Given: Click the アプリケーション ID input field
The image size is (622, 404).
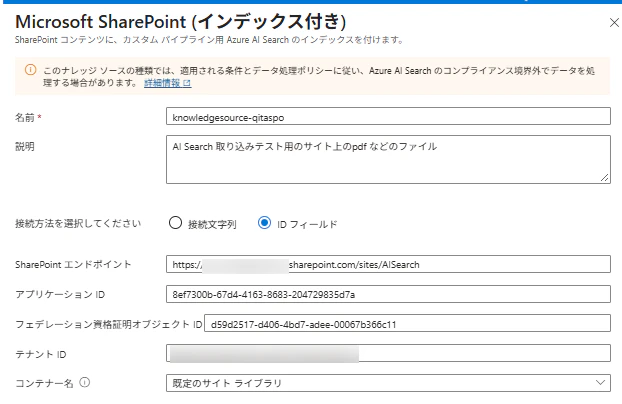Looking at the screenshot, I should click(388, 294).
